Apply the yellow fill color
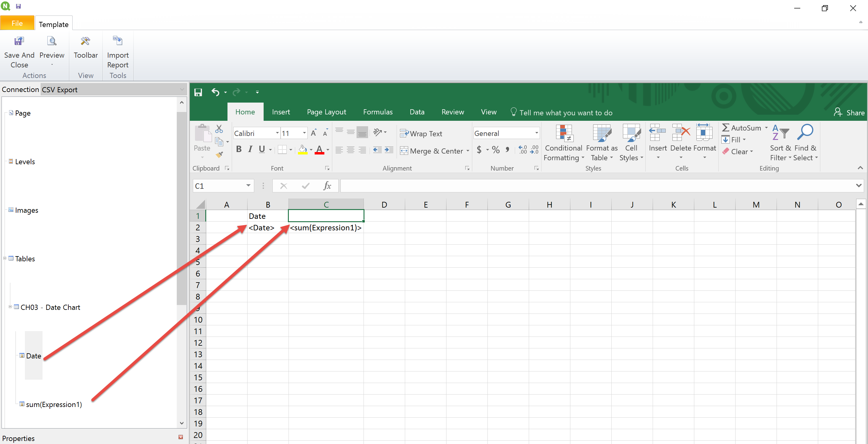This screenshot has width=868, height=444. tap(302, 150)
